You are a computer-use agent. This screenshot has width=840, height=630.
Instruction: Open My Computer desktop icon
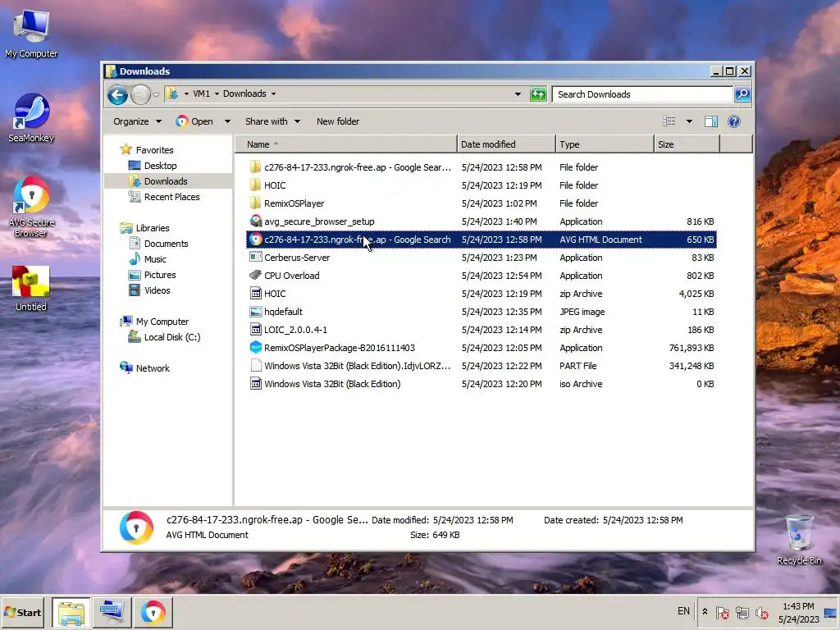[31, 34]
